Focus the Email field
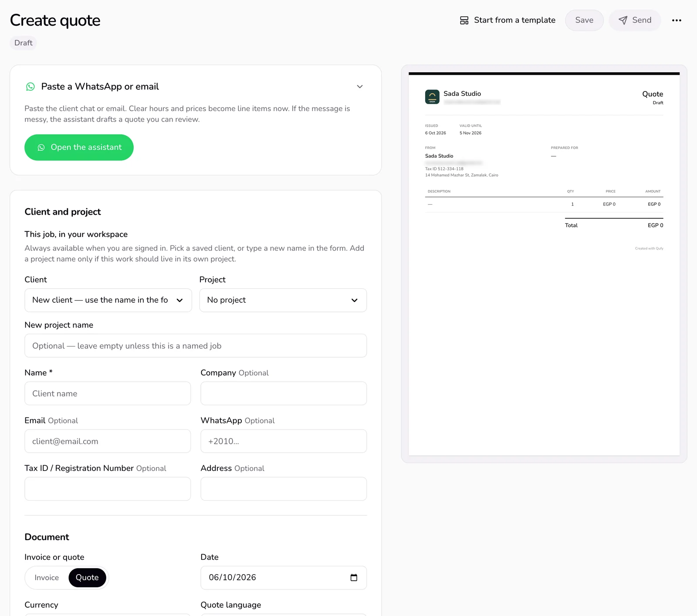Viewport: 697px width, 616px height. [x=108, y=441]
